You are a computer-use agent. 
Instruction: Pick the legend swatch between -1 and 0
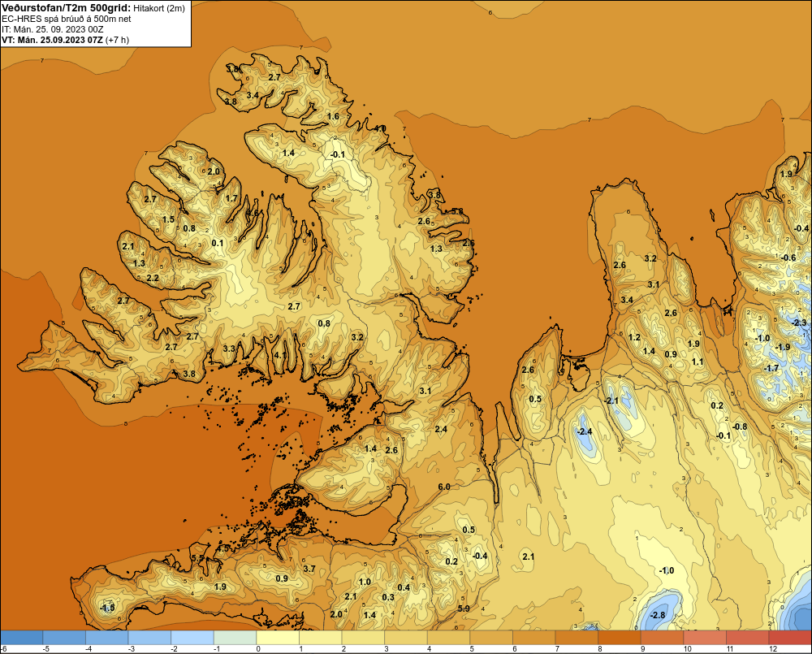point(235,638)
